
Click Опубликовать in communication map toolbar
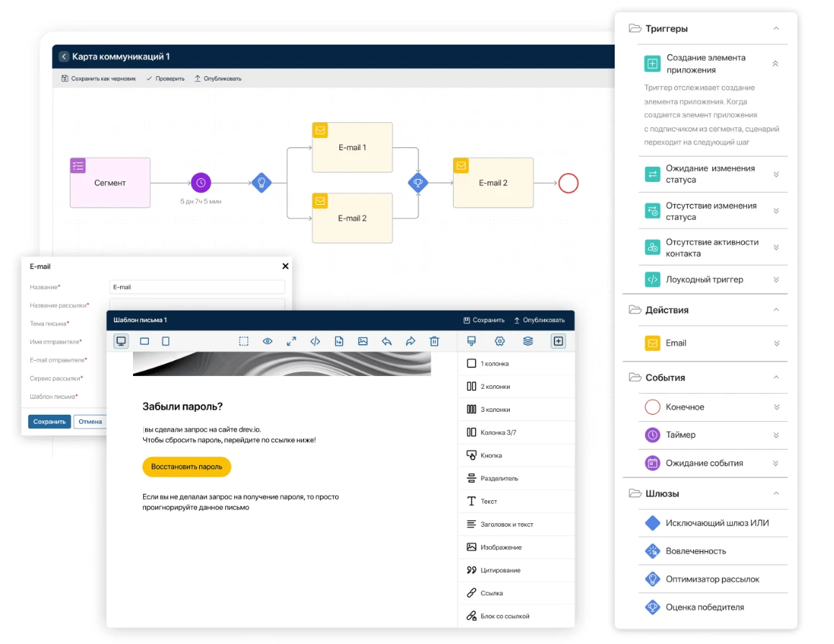pyautogui.click(x=218, y=78)
